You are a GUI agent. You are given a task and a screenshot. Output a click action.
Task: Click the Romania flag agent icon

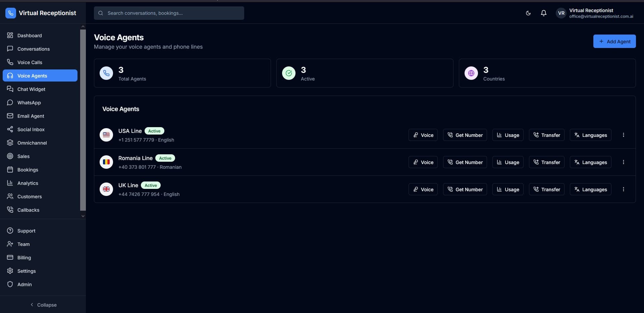click(106, 162)
